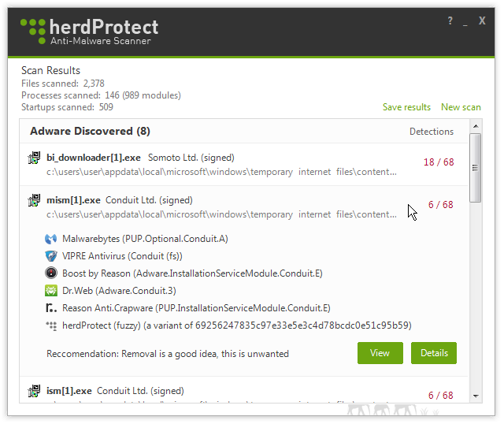Start a New scan
The height and width of the screenshot is (424, 504).
[x=461, y=107]
